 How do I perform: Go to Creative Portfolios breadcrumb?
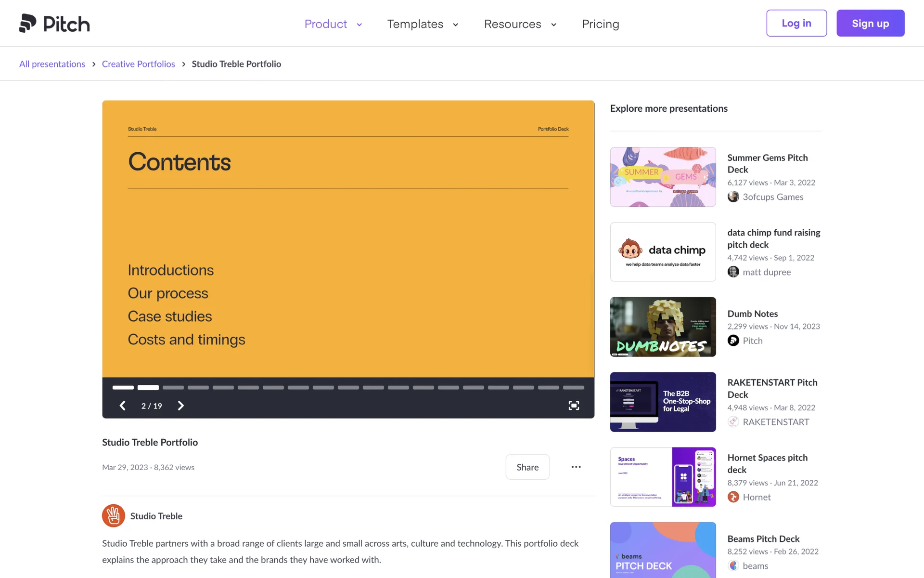click(138, 64)
